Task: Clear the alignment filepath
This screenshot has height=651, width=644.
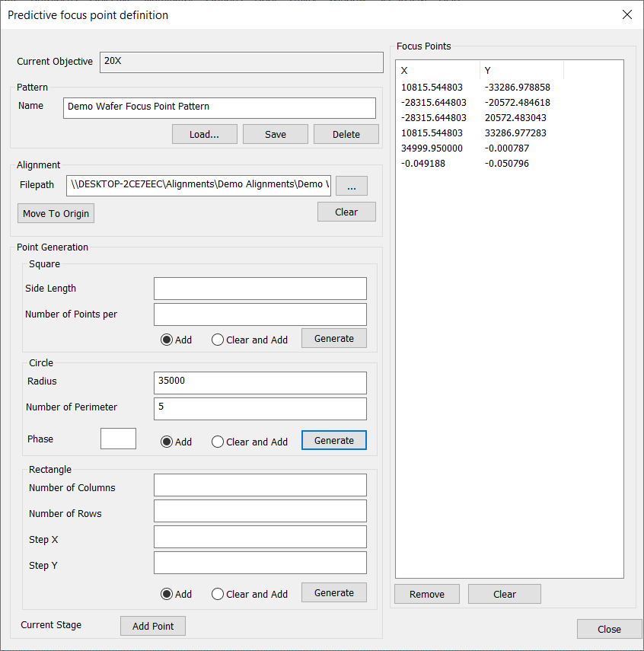Action: (346, 212)
